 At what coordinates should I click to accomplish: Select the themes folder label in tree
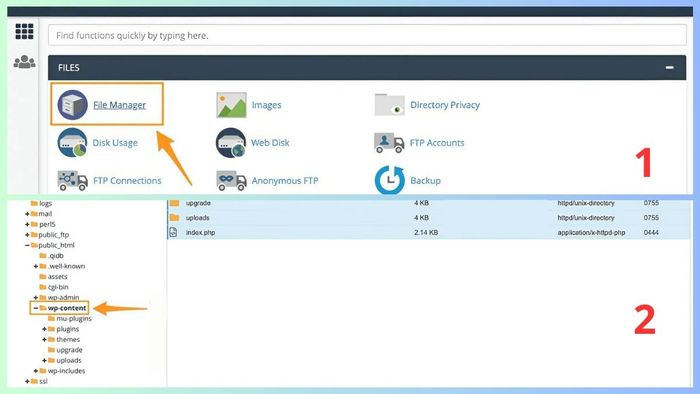(x=68, y=340)
